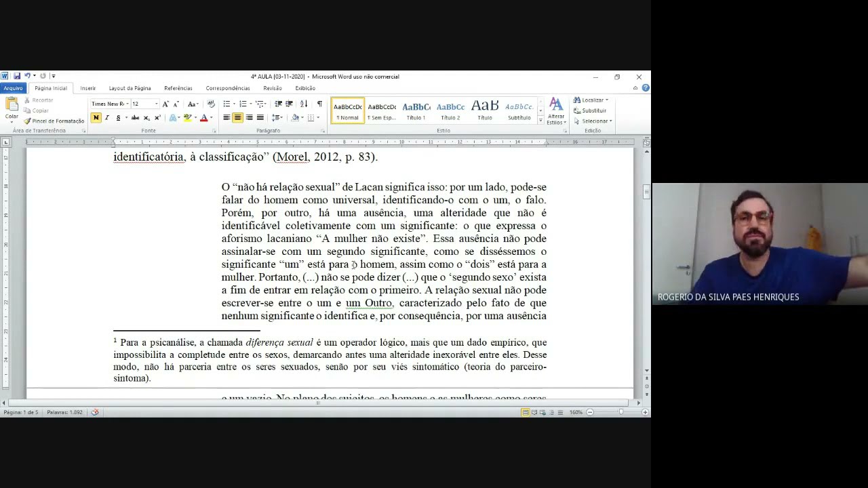Open the Times New Roman font name dropdown
The width and height of the screenshot is (868, 488).
126,104
